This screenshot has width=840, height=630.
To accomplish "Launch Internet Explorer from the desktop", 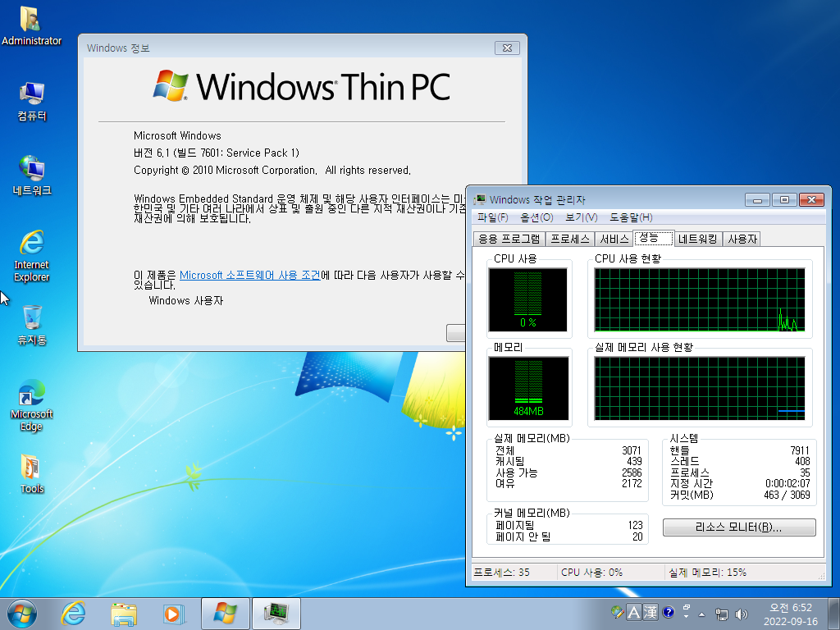I will point(31,256).
